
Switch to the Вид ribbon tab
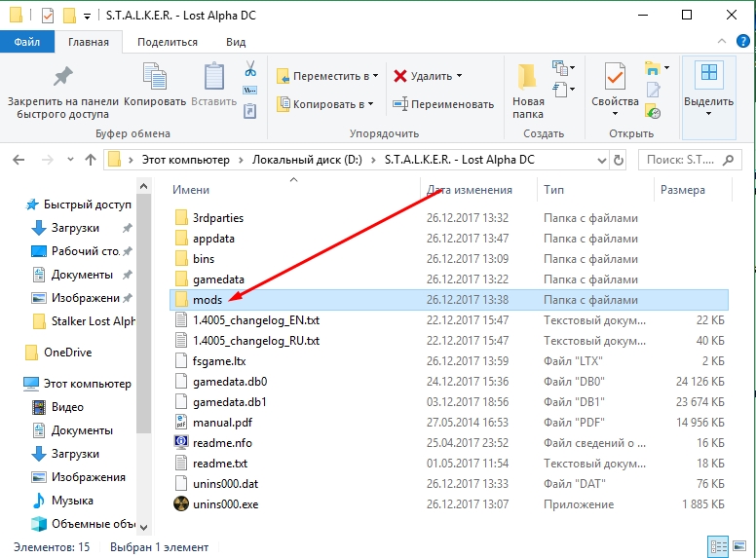(x=236, y=42)
